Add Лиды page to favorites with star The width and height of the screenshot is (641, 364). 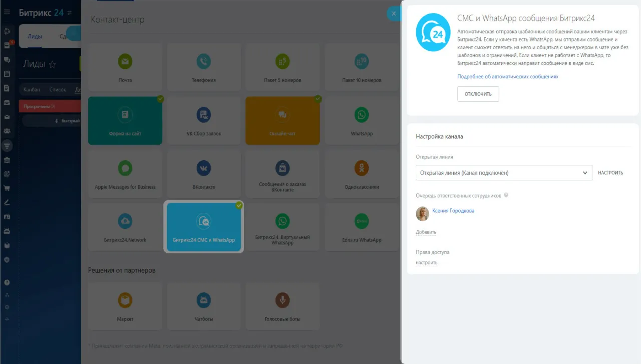point(52,64)
